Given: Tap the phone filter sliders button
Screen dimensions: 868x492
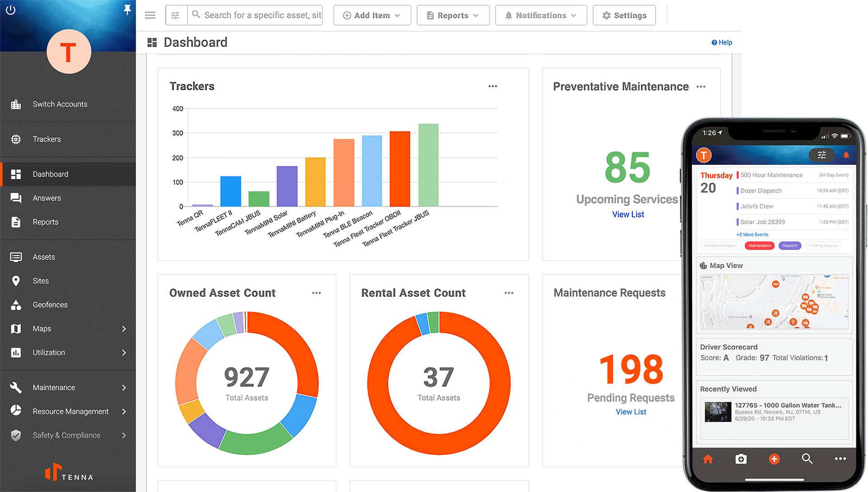Looking at the screenshot, I should tap(822, 155).
